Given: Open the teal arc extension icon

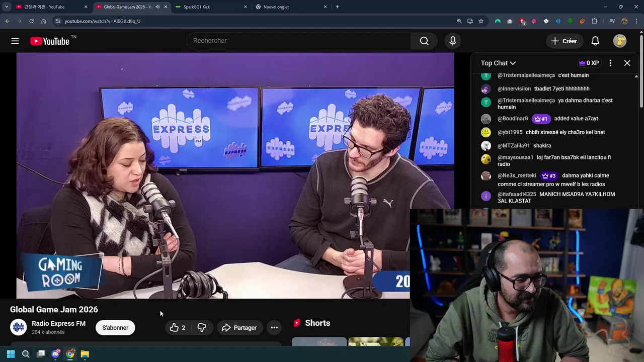Looking at the screenshot, I should 498,21.
